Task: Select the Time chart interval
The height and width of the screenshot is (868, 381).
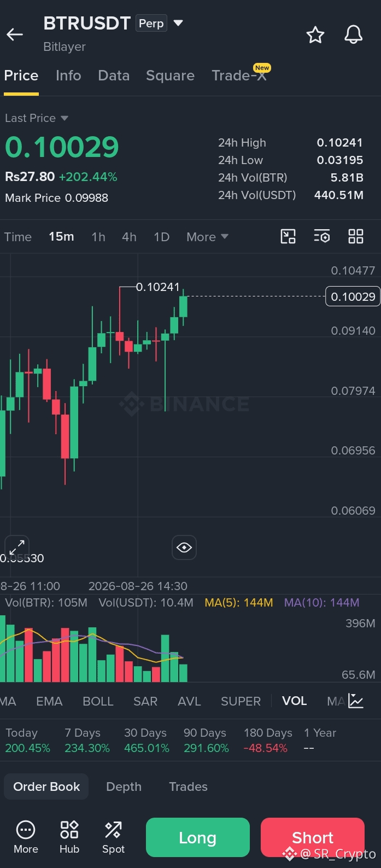Action: (x=18, y=237)
